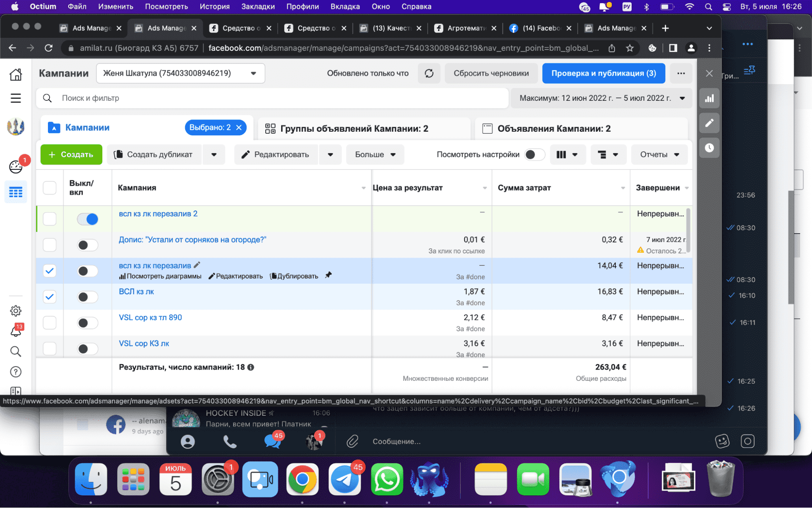This screenshot has width=812, height=508.
Task: Click the green Создать button
Action: 71,154
